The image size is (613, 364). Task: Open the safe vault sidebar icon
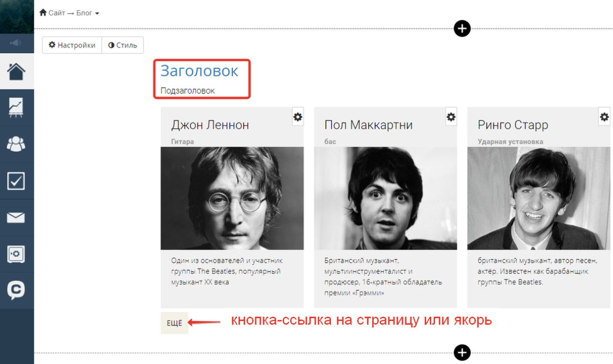tap(16, 254)
